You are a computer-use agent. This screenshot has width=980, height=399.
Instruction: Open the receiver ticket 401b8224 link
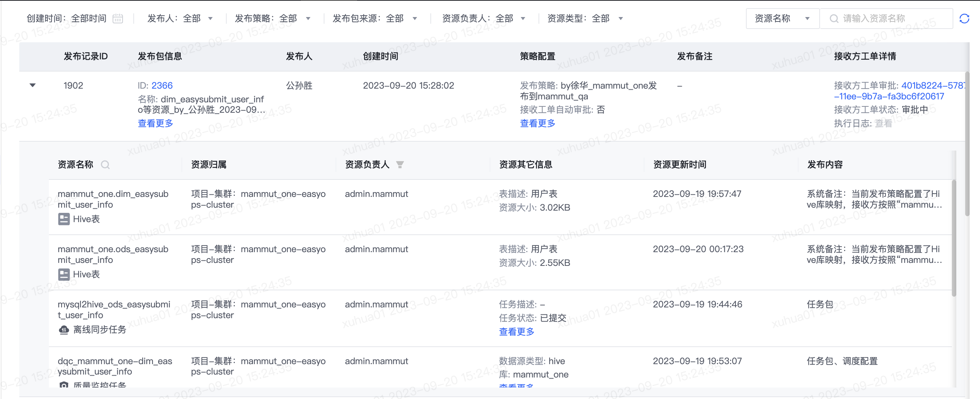(900, 91)
